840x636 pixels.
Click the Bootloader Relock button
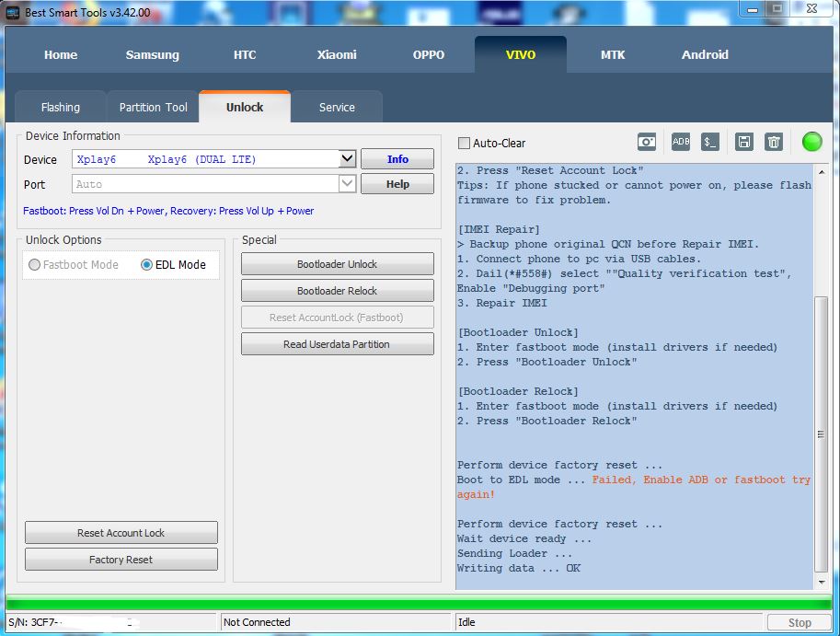tap(338, 291)
